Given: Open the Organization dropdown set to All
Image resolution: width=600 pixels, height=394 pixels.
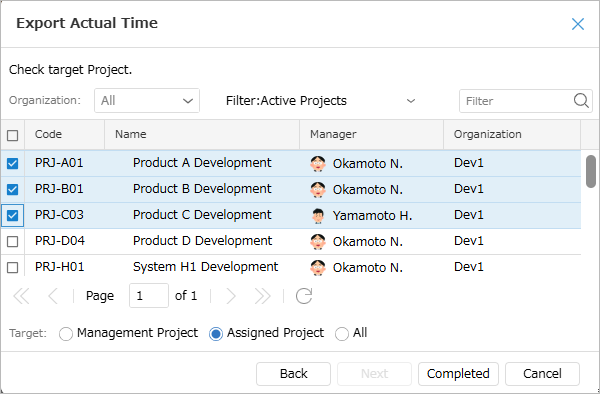Looking at the screenshot, I should (x=147, y=101).
